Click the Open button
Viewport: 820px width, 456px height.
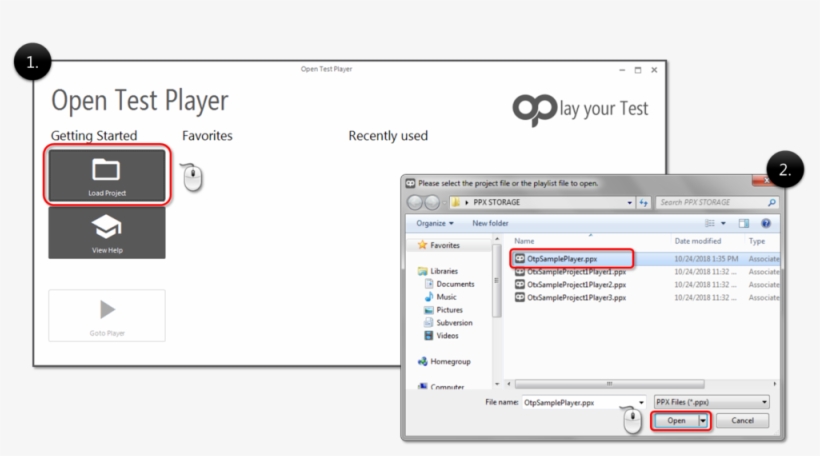pyautogui.click(x=676, y=420)
